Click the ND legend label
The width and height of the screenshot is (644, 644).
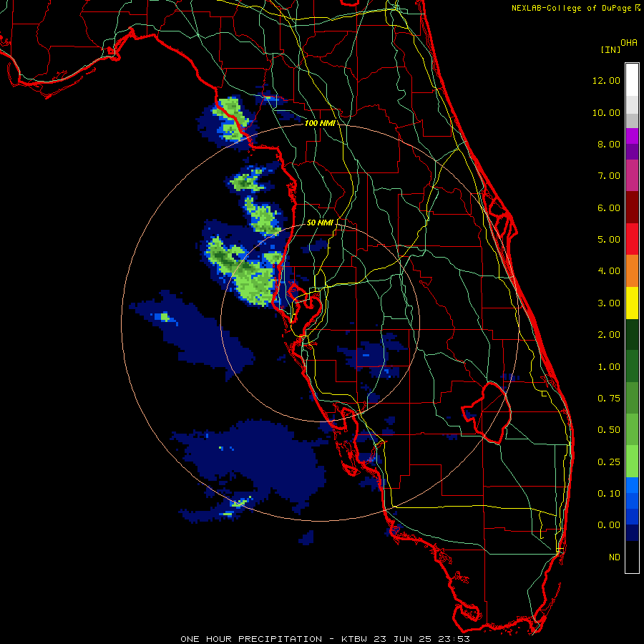click(615, 557)
